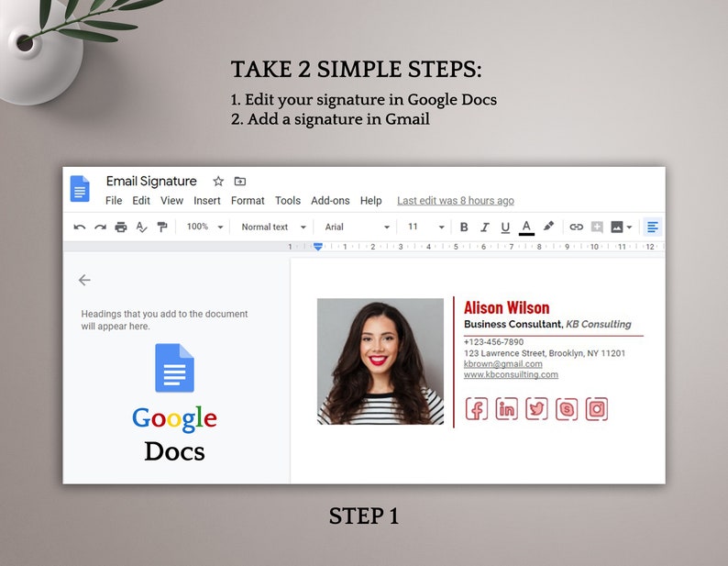Viewport: 728px width, 566px height.
Task: Click the name Alison Wilson
Action: pyautogui.click(x=506, y=307)
